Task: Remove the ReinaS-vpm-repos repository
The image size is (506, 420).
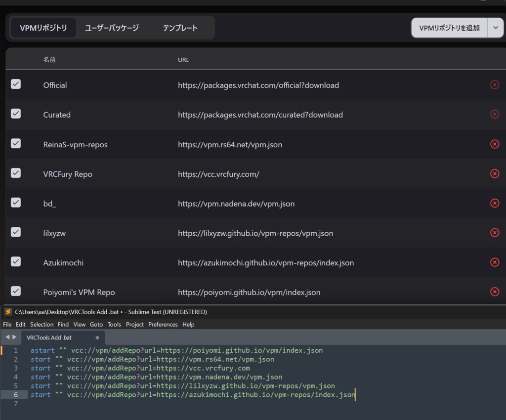Action: 494,144
